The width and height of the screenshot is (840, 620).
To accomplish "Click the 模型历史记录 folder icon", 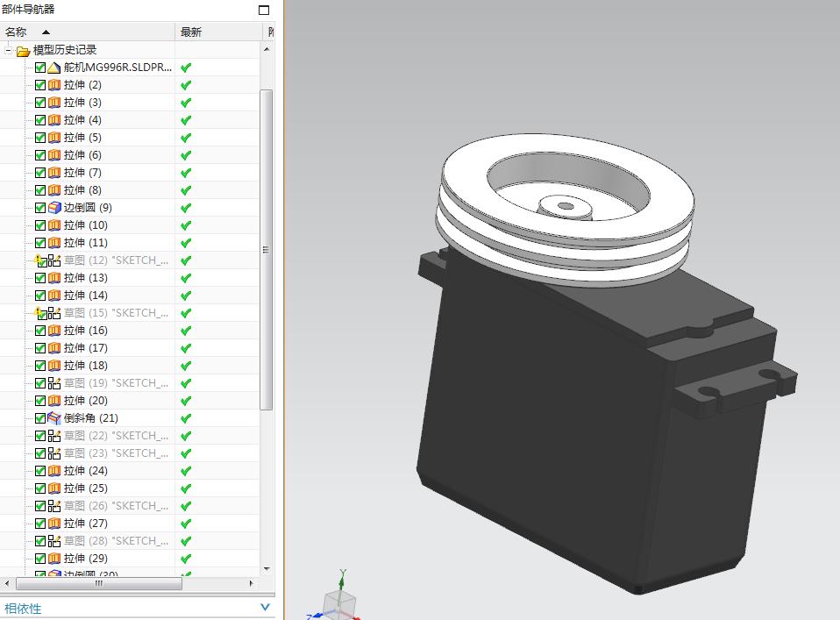I will (23, 51).
